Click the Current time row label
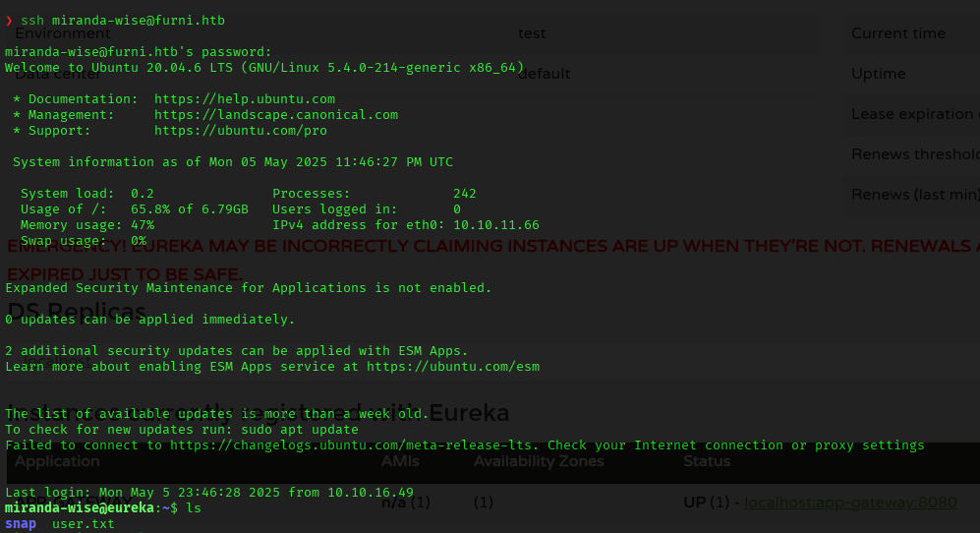The width and height of the screenshot is (980, 533). click(897, 33)
